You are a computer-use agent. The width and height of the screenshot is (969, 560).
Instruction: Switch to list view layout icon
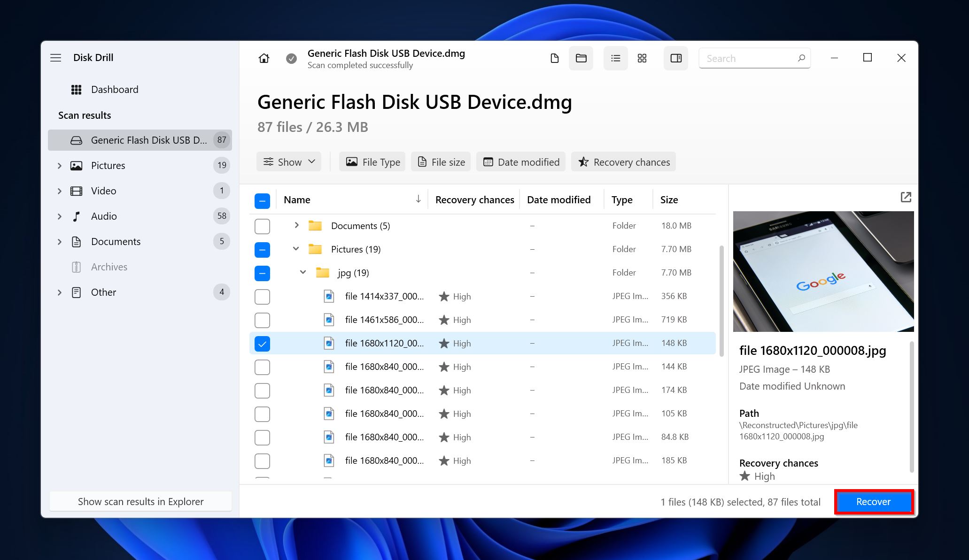pyautogui.click(x=614, y=58)
